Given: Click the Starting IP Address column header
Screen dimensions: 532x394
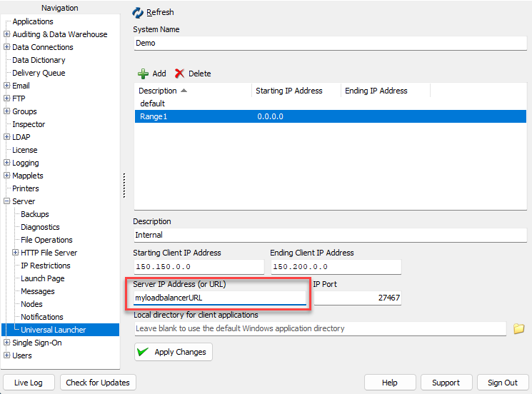Looking at the screenshot, I should tap(296, 91).
